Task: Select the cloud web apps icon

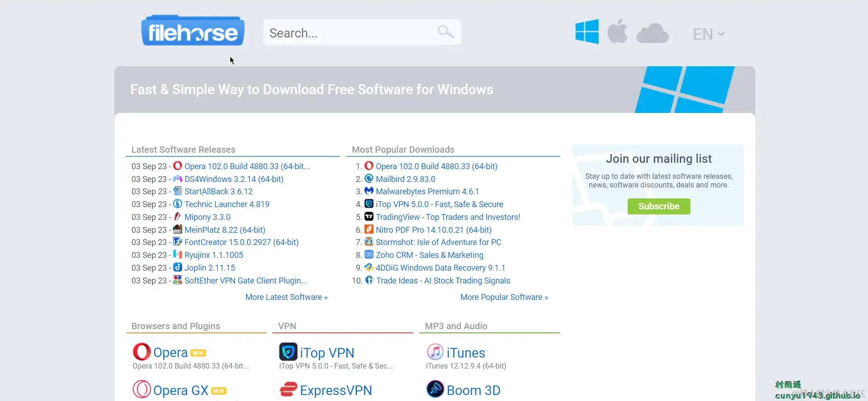Action: pos(652,33)
